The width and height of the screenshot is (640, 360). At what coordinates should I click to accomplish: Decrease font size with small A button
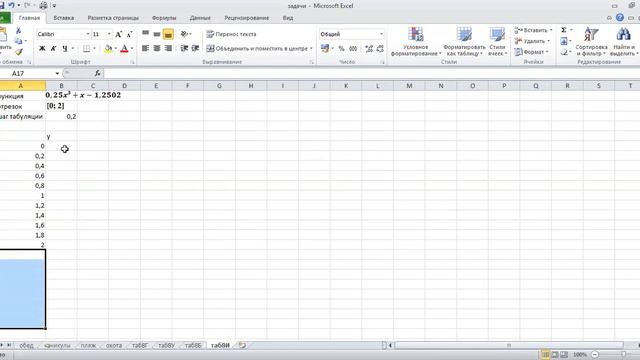point(129,34)
